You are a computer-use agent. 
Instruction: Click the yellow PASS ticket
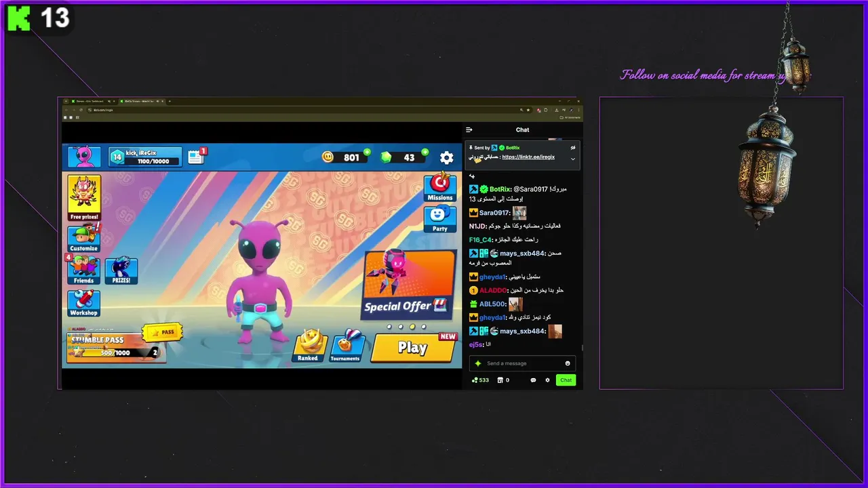(x=162, y=332)
